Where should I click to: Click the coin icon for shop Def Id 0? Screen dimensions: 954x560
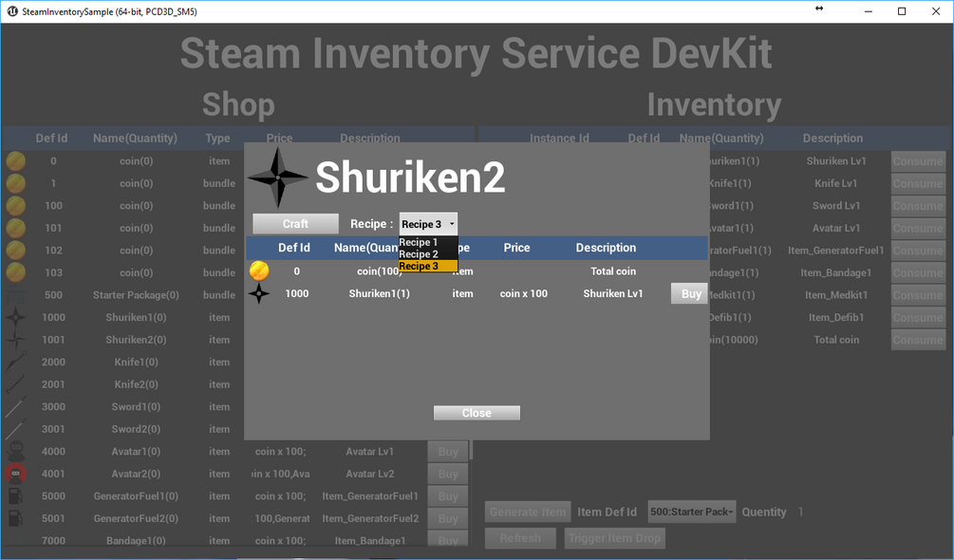(x=16, y=161)
